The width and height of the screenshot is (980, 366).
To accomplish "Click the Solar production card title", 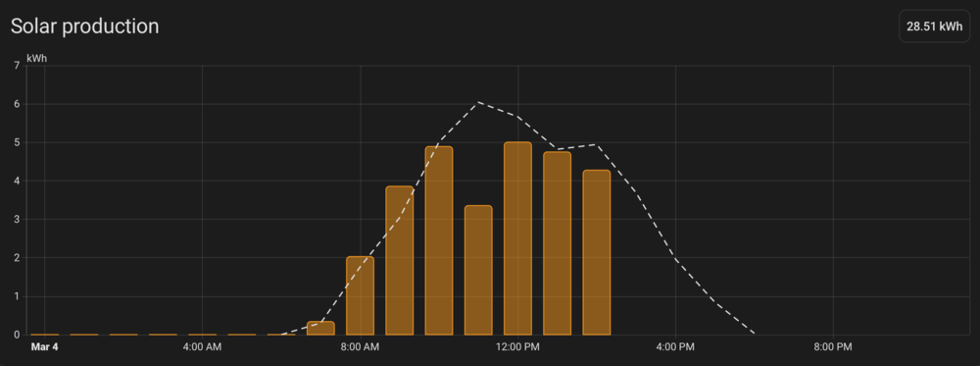I will 84,26.
